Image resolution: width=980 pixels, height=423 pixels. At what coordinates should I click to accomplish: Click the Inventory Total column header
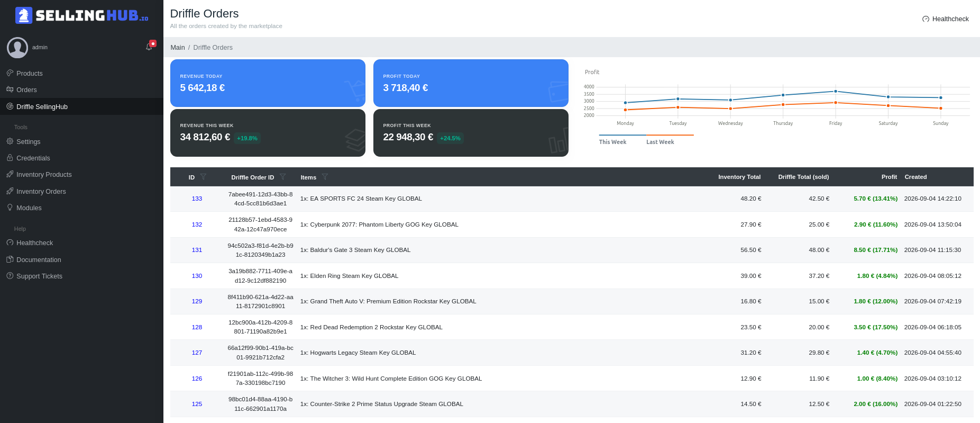pyautogui.click(x=739, y=177)
